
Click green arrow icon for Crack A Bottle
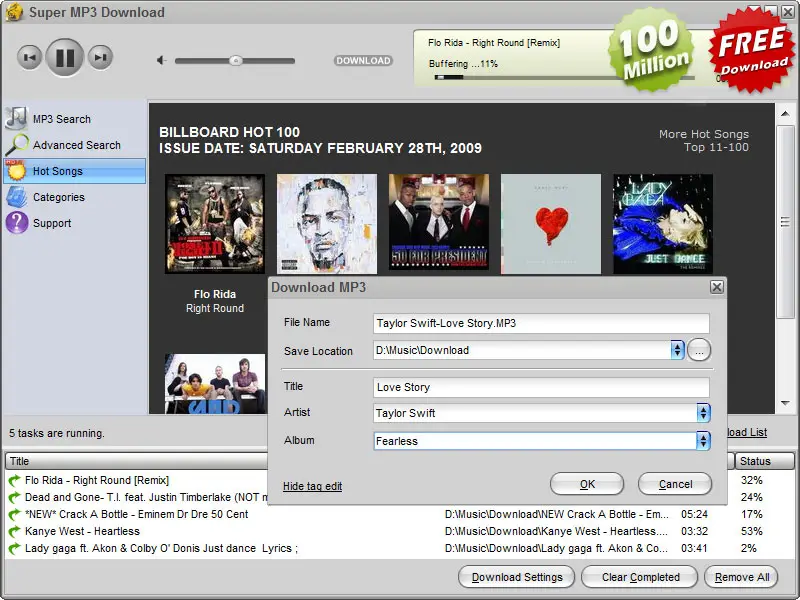coord(14,514)
